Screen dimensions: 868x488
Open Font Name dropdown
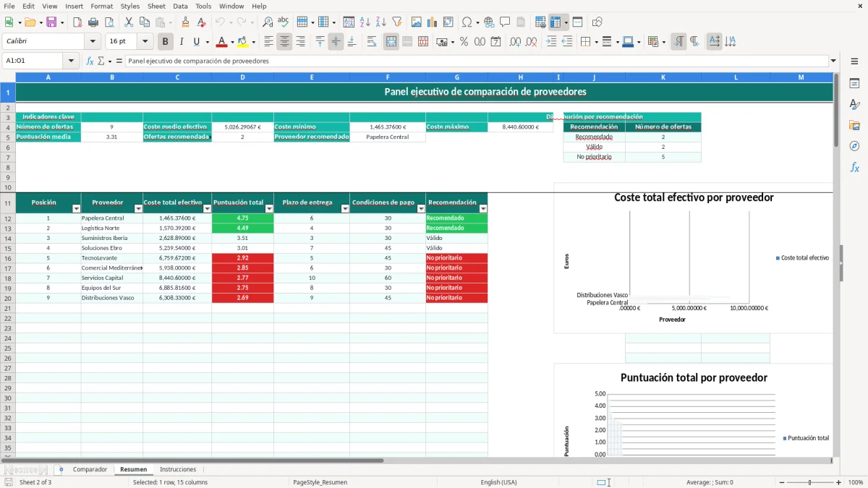coord(92,42)
